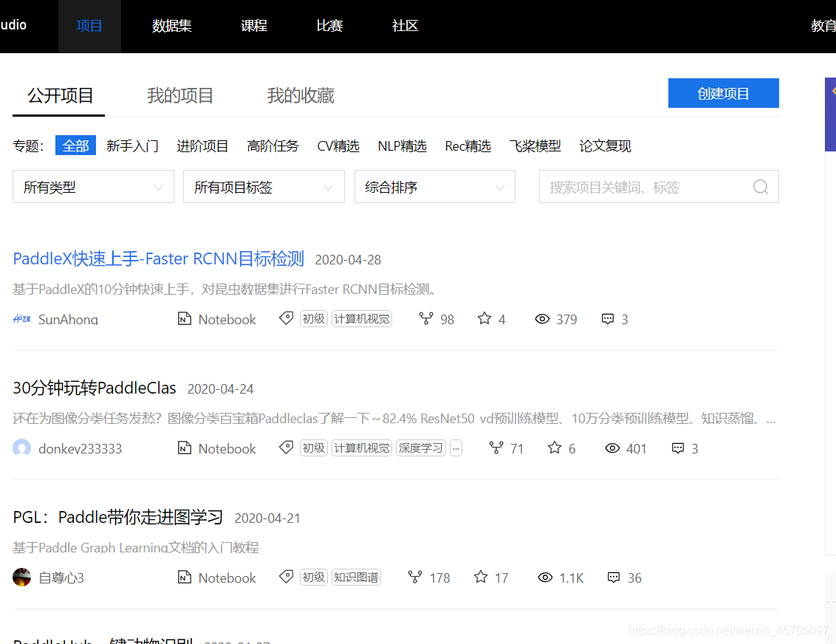Click star icon next to 6

point(555,448)
